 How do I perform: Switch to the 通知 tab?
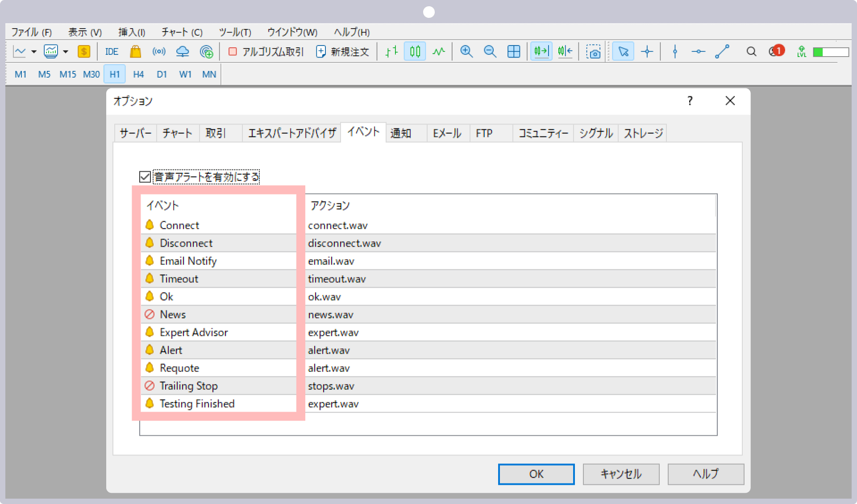pos(402,132)
